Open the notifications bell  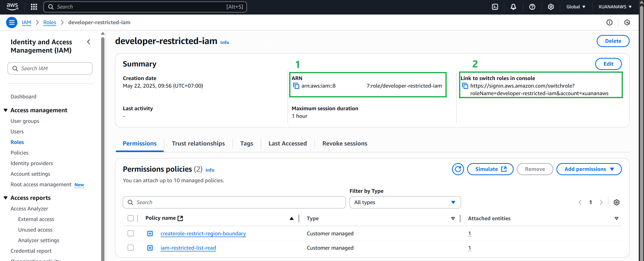[513, 7]
